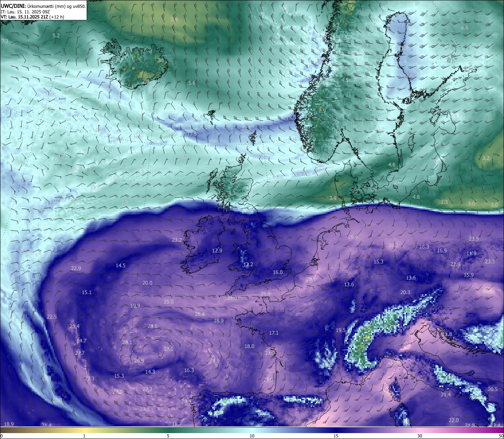Click the 15.9 value near the right edge
This screenshot has height=439, width=504.
click(469, 275)
